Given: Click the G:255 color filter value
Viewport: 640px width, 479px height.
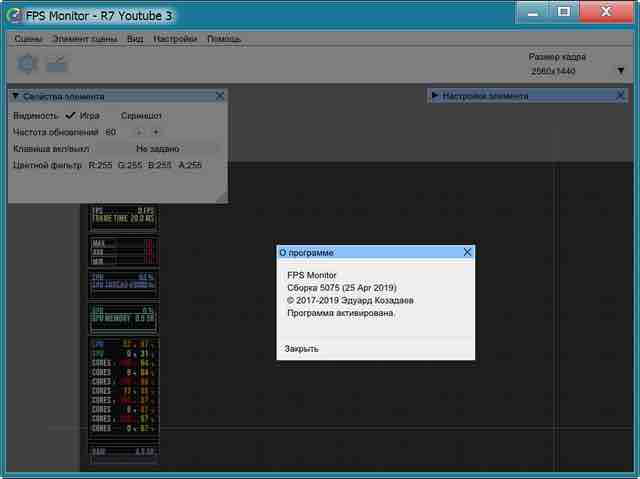Looking at the screenshot, I should (x=130, y=165).
